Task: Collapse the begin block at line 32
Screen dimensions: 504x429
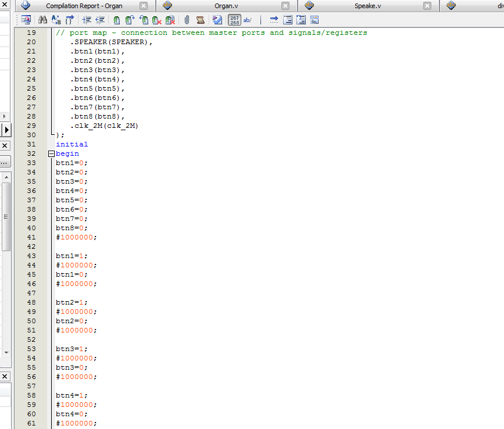Action: point(51,154)
